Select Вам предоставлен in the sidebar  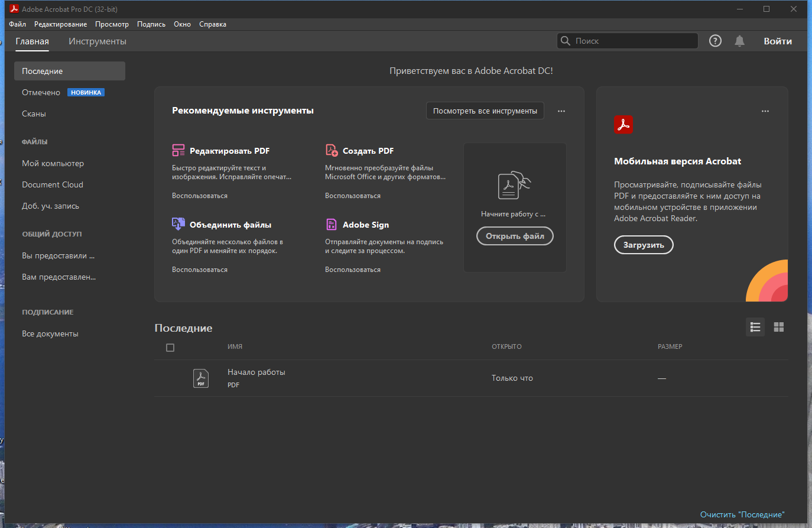click(59, 277)
